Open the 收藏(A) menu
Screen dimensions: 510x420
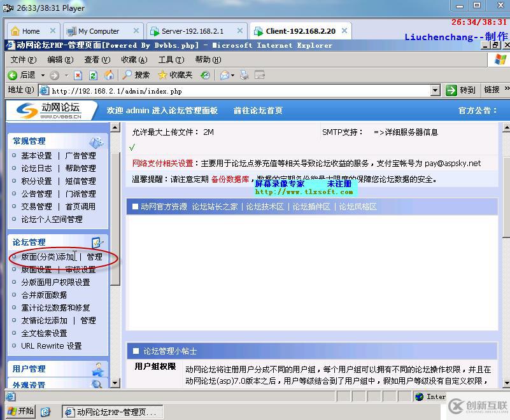coord(134,60)
